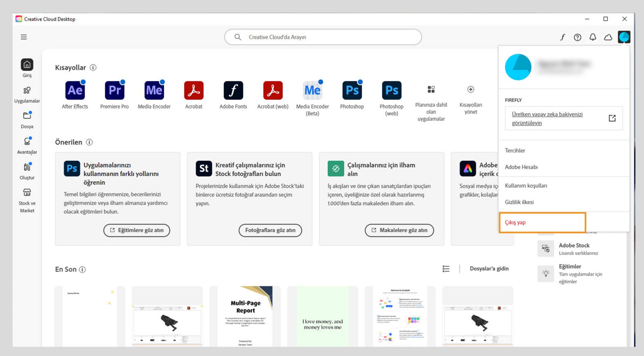The width and height of the screenshot is (644, 356).
Task: Close the Creative Cloud Desktop window
Action: pyautogui.click(x=625, y=19)
